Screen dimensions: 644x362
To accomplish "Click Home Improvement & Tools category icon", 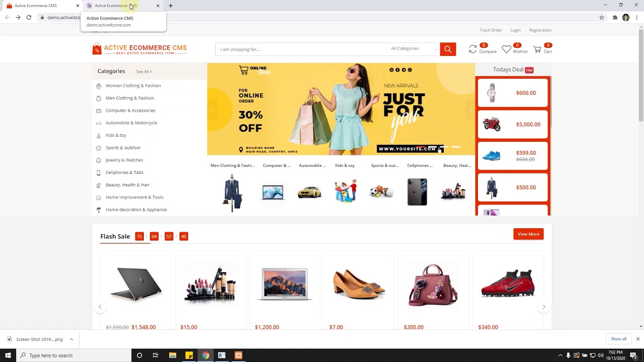I will coord(99,198).
